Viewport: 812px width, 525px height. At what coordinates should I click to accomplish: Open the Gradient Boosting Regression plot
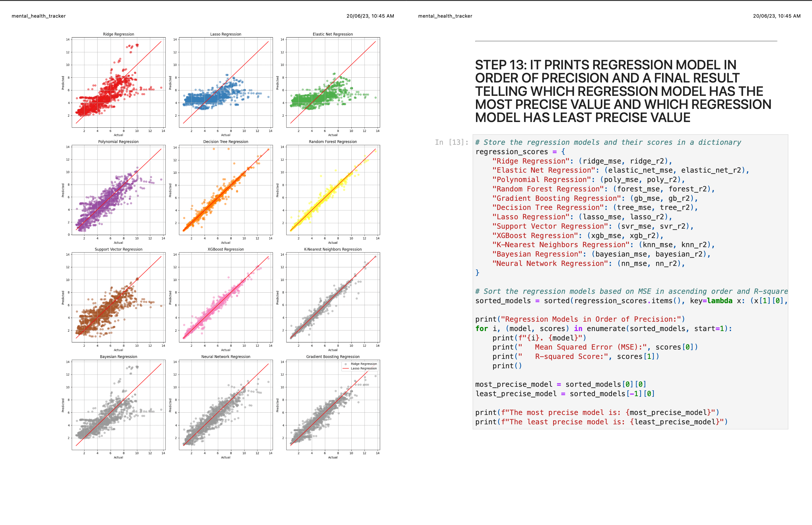coord(333,405)
